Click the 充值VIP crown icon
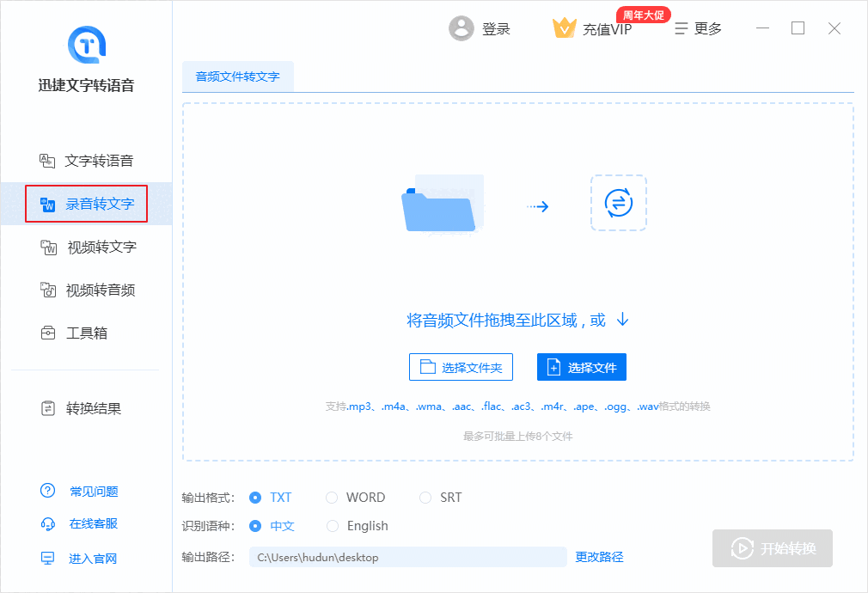Image resolution: width=868 pixels, height=593 pixels. [x=565, y=28]
